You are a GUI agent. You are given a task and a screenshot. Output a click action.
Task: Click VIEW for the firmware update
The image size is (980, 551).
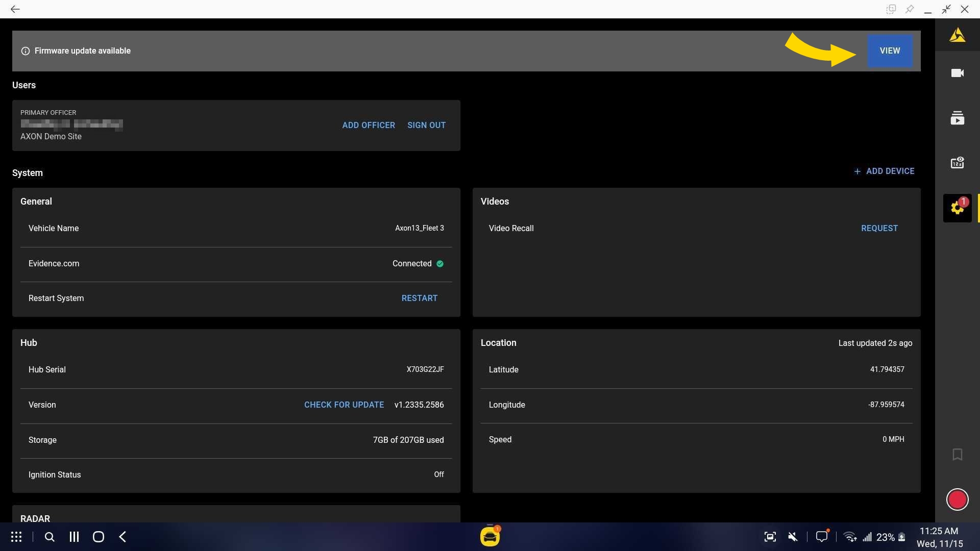pyautogui.click(x=890, y=51)
